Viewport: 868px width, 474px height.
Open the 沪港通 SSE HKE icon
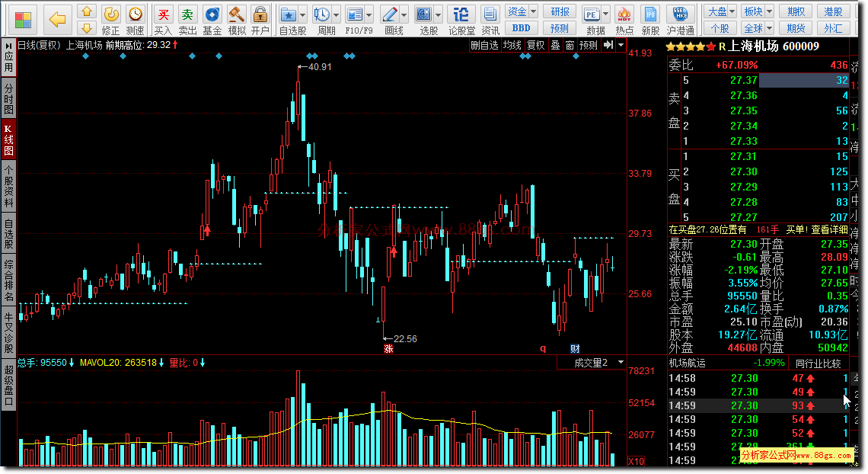[x=681, y=14]
